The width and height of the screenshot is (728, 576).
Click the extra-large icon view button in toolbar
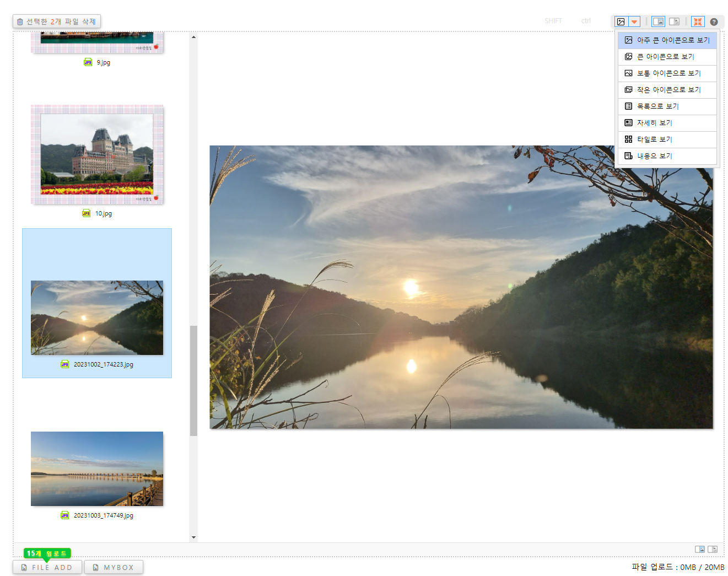(621, 21)
